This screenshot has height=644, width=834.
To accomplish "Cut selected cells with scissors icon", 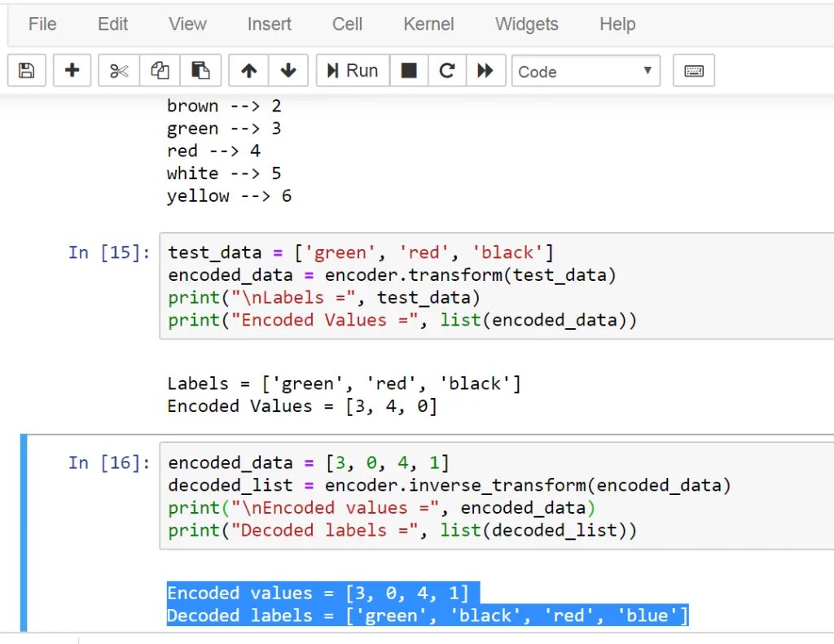I will [x=119, y=70].
